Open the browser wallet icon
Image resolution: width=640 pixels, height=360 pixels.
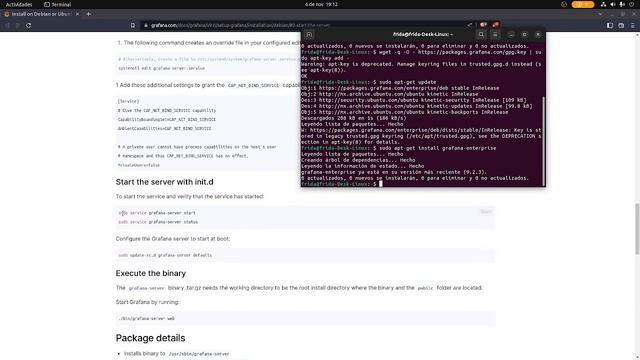coord(621,25)
